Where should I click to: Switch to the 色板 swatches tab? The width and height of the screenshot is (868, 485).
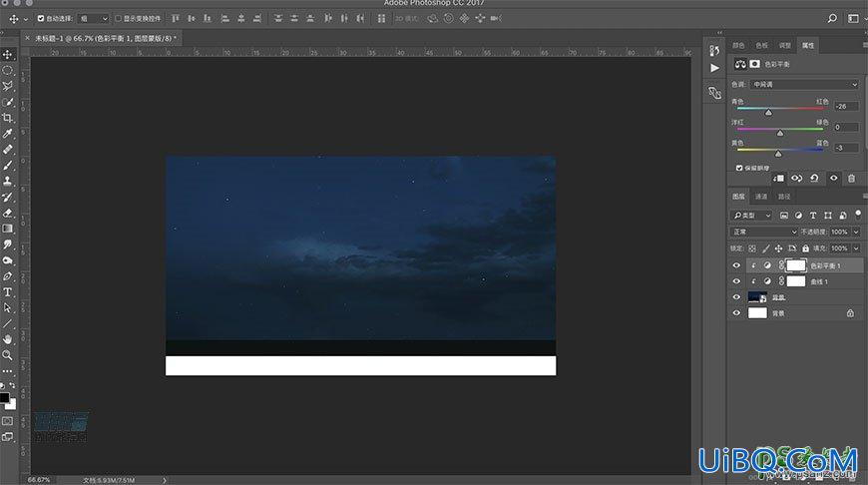(761, 45)
